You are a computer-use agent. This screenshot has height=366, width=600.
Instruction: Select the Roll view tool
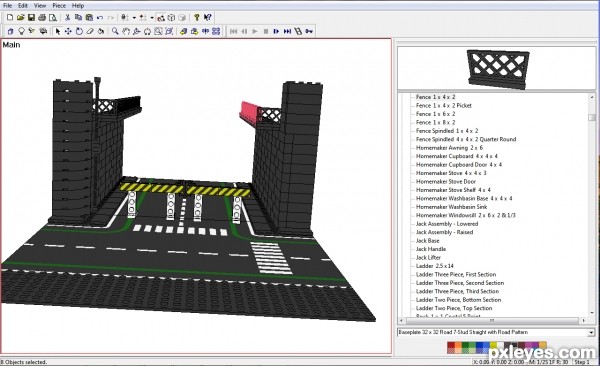148,31
